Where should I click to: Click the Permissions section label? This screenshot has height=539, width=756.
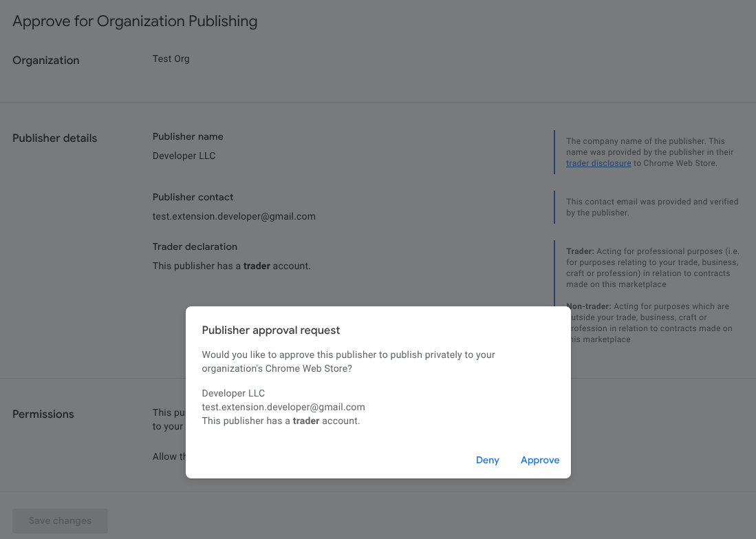click(x=43, y=414)
